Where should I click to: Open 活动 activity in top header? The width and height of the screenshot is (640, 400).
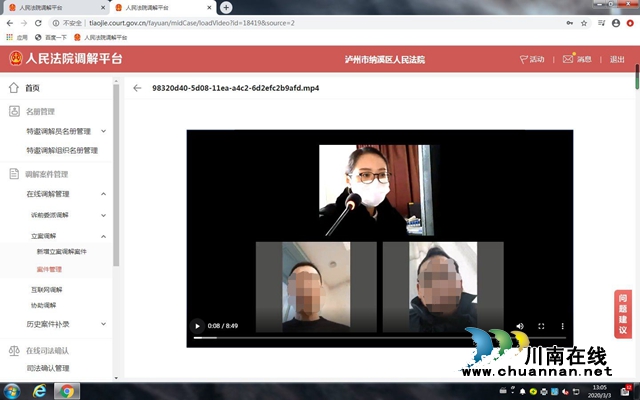[x=532, y=59]
